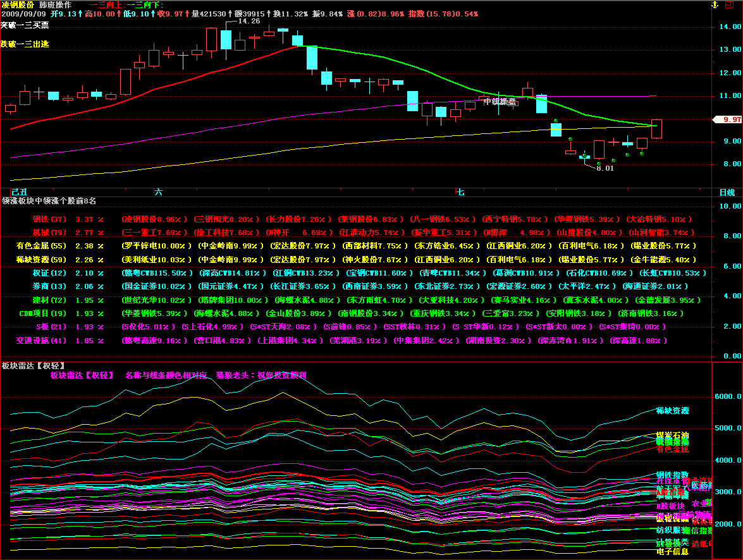Select the S板(21) sector row
Viewport: 743px width, 560px height.
click(x=352, y=327)
